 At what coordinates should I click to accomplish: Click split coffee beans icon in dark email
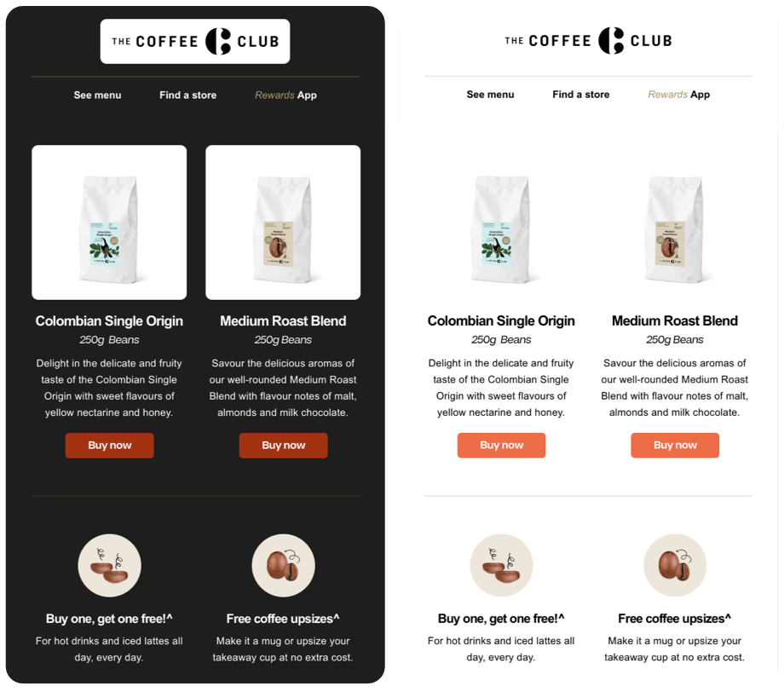[109, 566]
